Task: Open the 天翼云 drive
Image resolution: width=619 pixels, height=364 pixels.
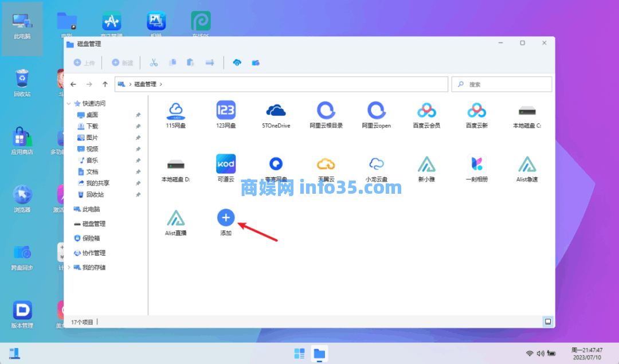Action: pyautogui.click(x=326, y=169)
